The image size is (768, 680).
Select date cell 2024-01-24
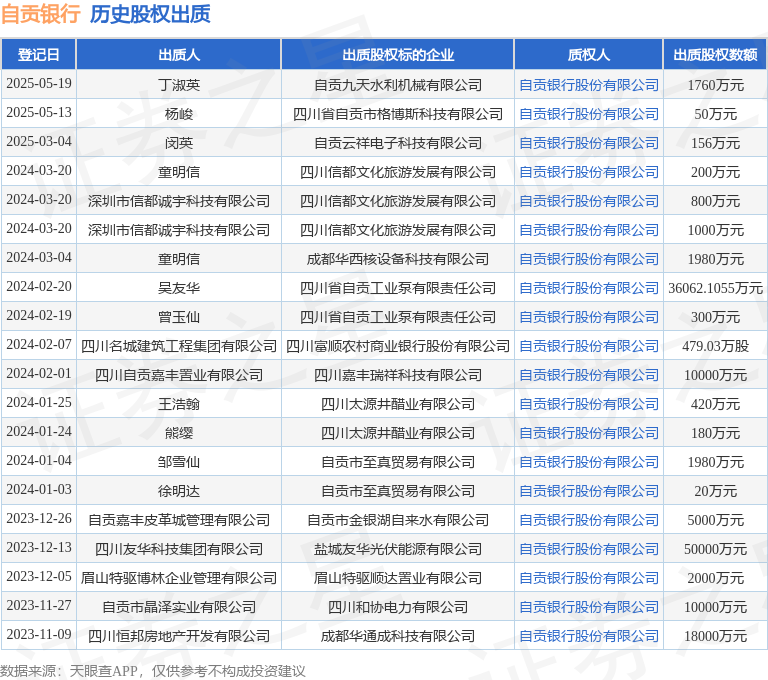(x=39, y=432)
